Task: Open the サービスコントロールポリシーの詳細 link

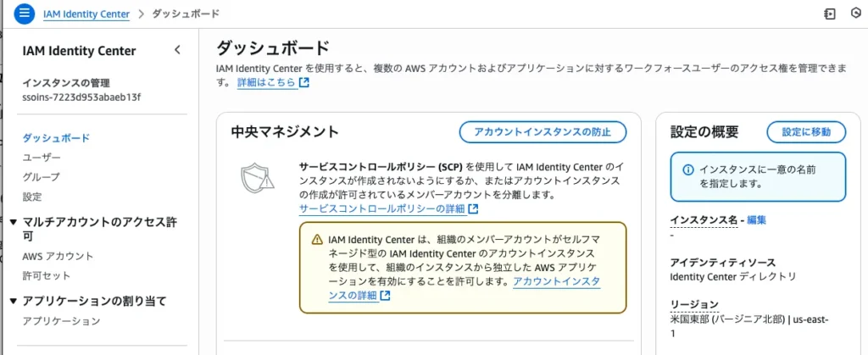Action: click(382, 208)
